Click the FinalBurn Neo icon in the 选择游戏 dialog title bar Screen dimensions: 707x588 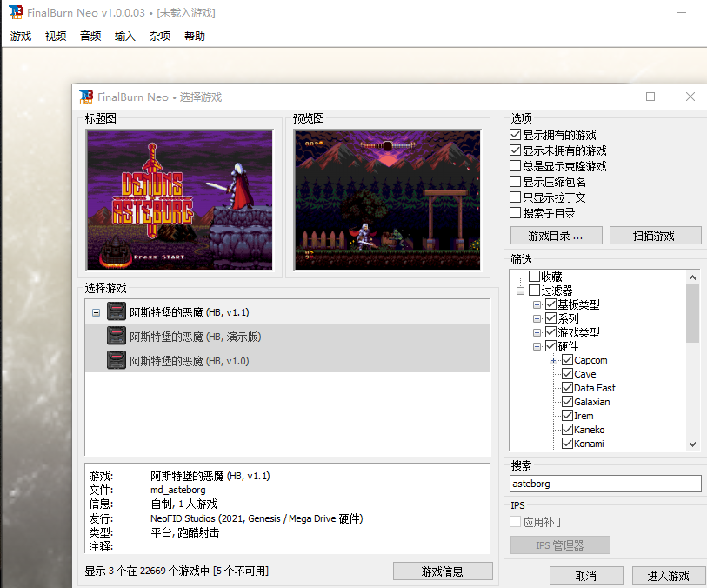[86, 97]
